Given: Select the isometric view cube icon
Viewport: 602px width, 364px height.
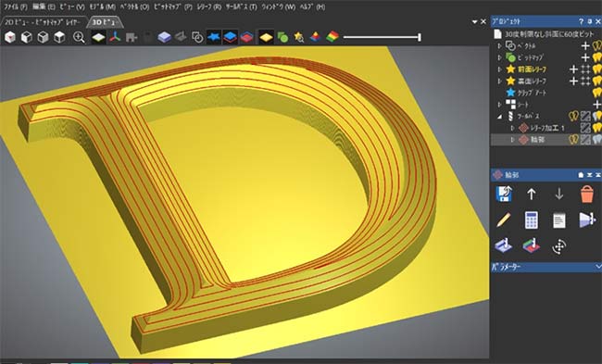Looking at the screenshot, I should click(x=10, y=37).
